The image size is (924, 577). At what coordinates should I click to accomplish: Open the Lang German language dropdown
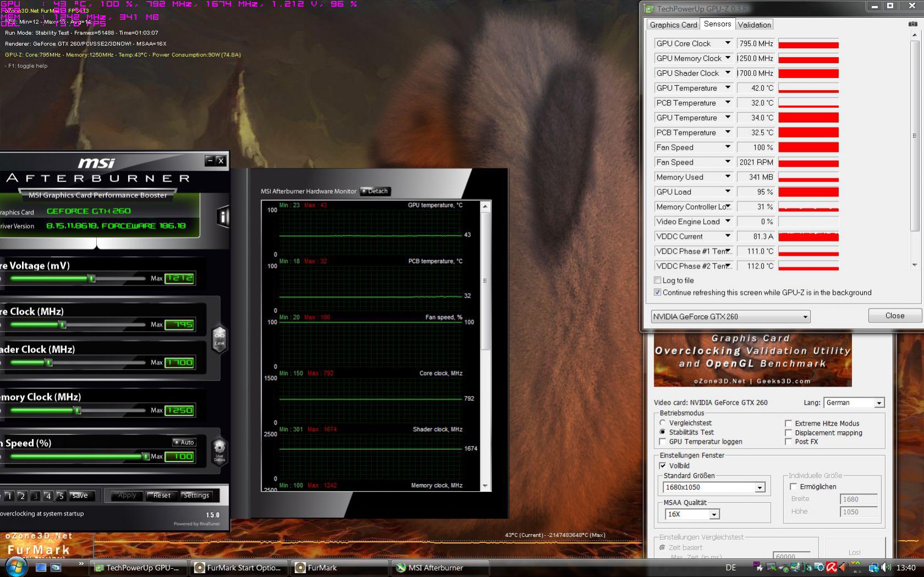[854, 403]
